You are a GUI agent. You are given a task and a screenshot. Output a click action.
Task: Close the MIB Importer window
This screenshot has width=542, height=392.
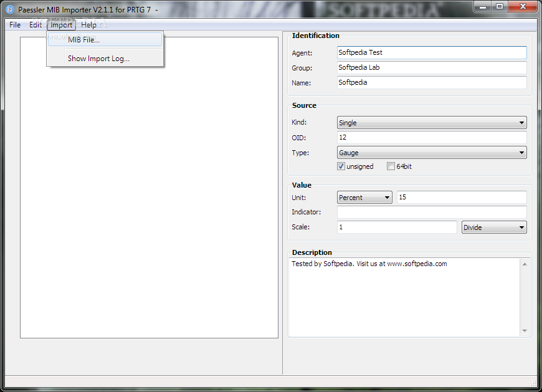pos(522,7)
